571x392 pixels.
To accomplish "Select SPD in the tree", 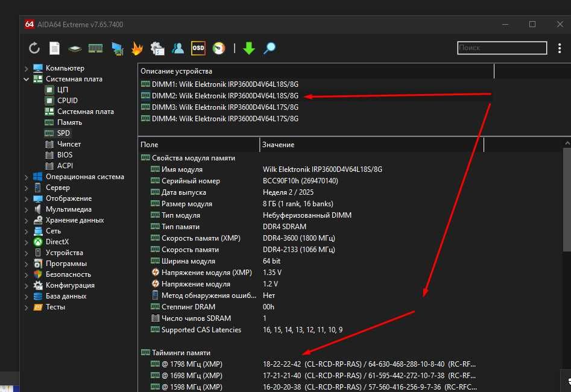I will pyautogui.click(x=63, y=133).
